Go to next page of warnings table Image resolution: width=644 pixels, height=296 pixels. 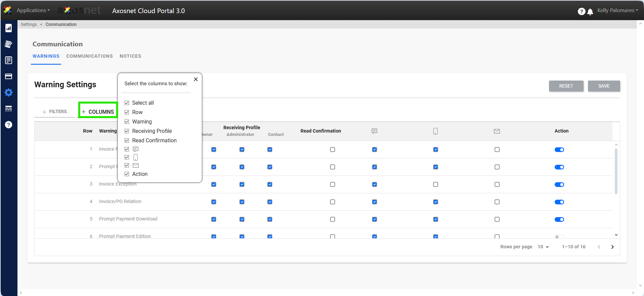[x=612, y=247]
